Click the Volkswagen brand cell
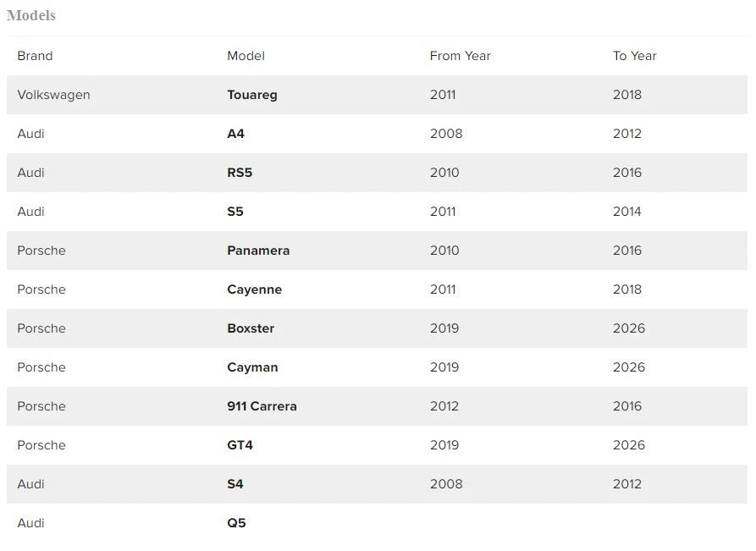756x551 pixels. tap(53, 95)
